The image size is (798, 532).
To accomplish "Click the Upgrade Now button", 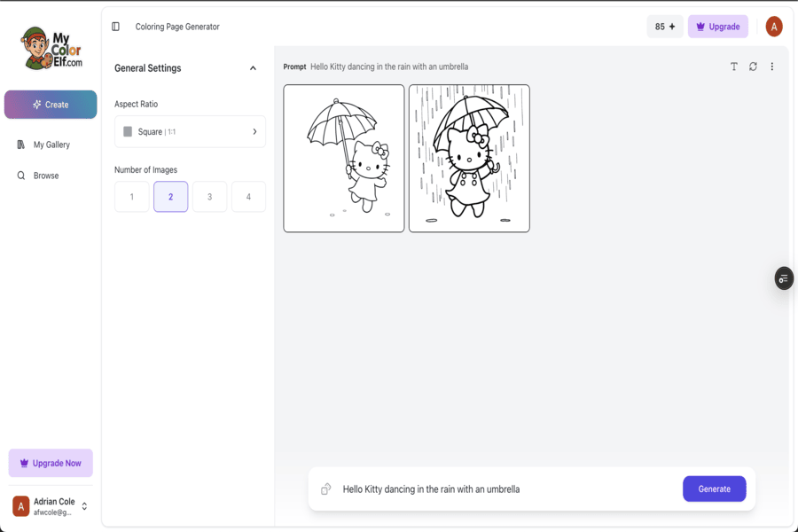I will [51, 463].
